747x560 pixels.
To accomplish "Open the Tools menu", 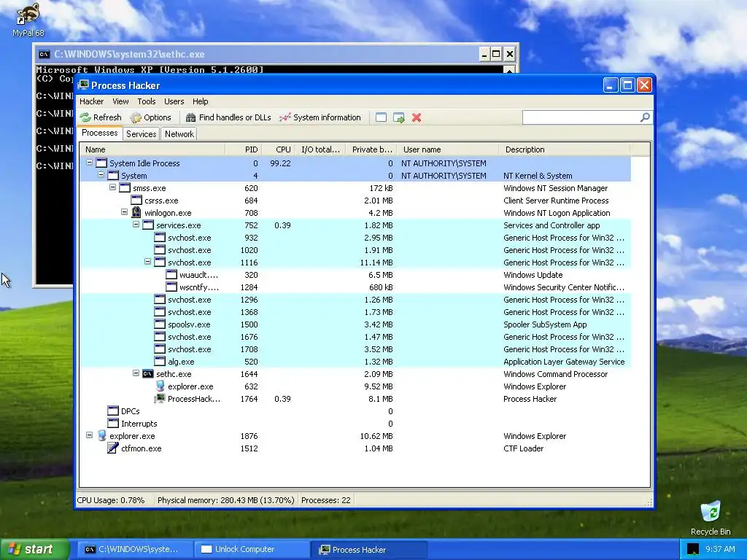I will 146,101.
